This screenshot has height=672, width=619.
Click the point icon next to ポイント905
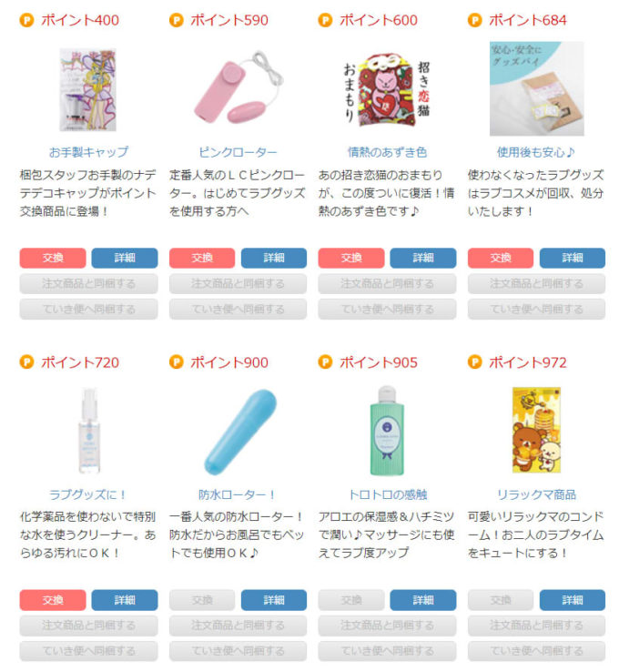click(x=325, y=362)
